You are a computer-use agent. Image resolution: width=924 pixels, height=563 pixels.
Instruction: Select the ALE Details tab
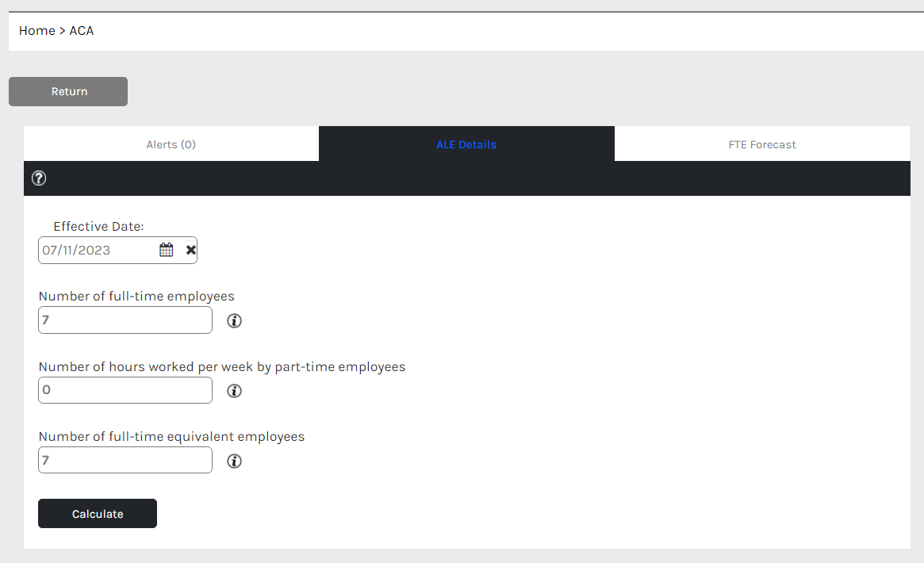click(x=466, y=144)
